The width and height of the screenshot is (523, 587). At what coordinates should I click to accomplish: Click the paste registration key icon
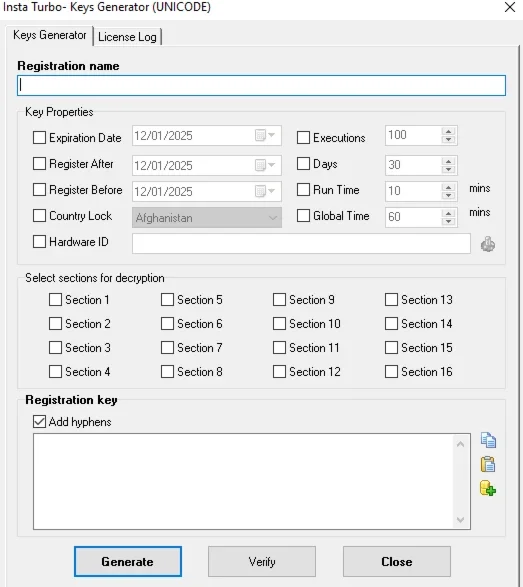point(488,464)
